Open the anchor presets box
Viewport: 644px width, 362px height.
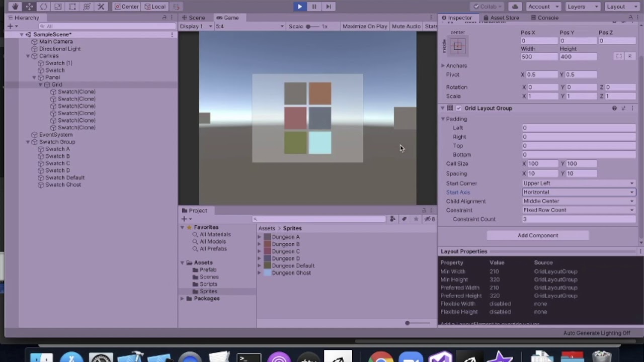(458, 46)
